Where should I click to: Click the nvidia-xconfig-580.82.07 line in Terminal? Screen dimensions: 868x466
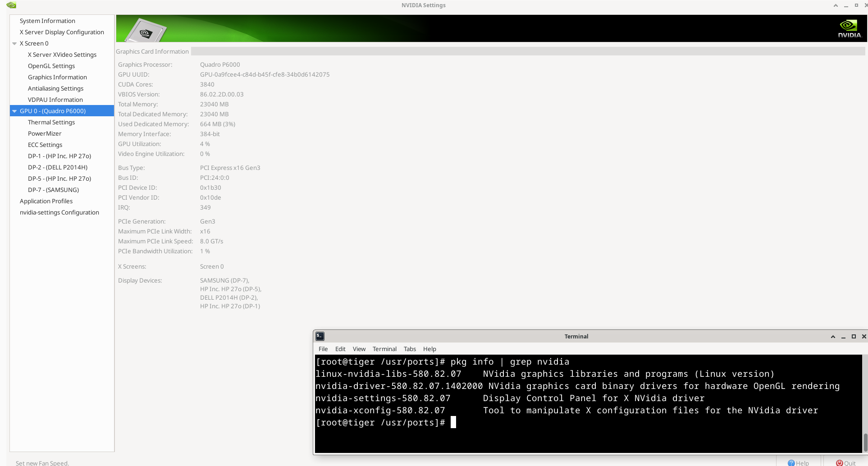(566, 410)
